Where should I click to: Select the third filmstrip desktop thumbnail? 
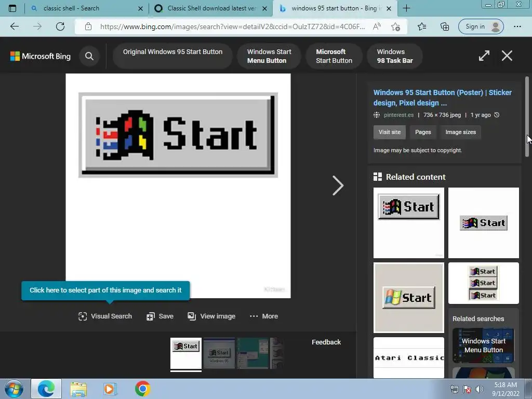[252, 353]
